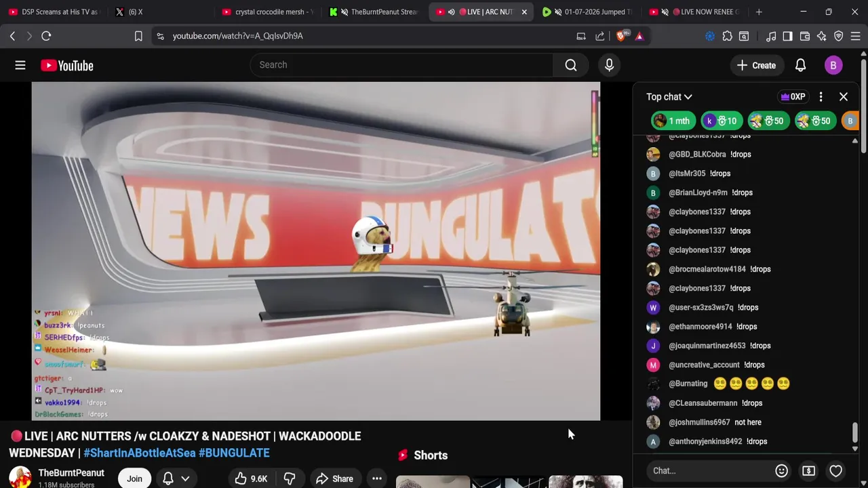Click the k 10 gift chip
The width and height of the screenshot is (868, 488).
[722, 121]
